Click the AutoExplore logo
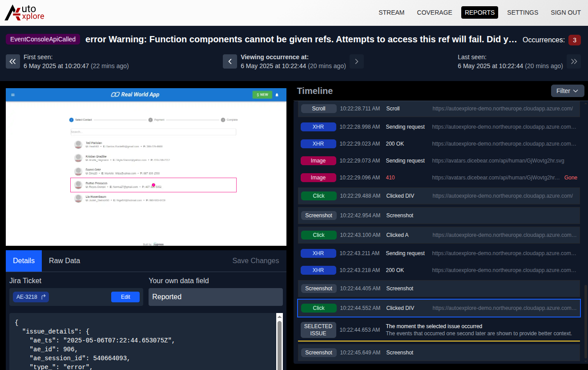The height and width of the screenshot is (370, 588). click(x=24, y=13)
